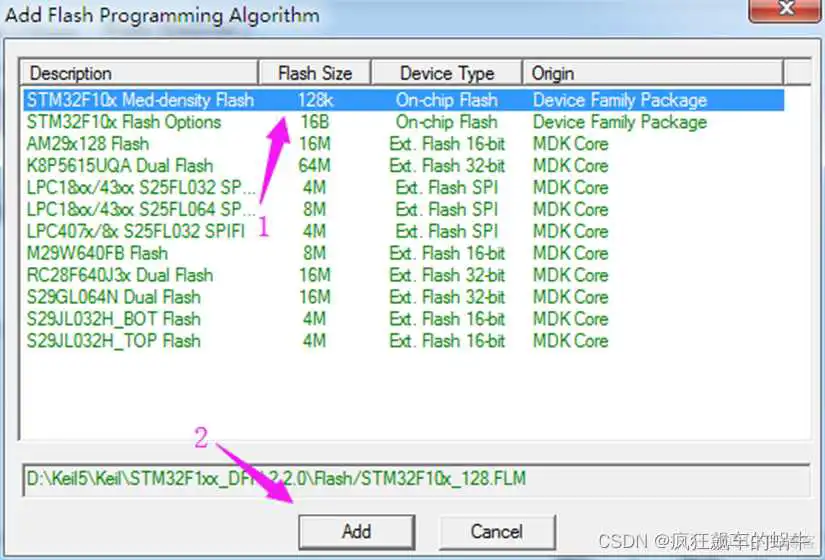Select STM32F10x Flash Options row
The height and width of the screenshot is (560, 825).
[124, 122]
